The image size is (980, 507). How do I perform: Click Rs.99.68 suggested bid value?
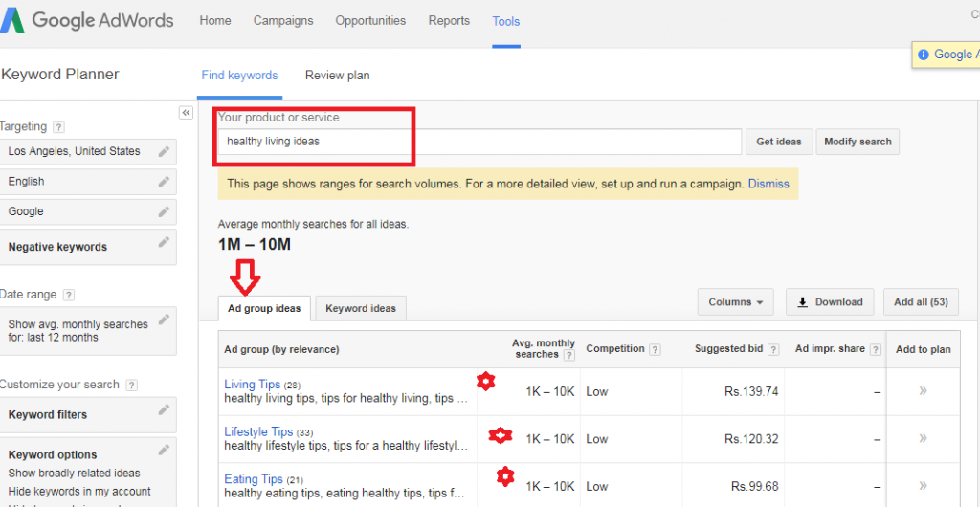pyautogui.click(x=754, y=486)
